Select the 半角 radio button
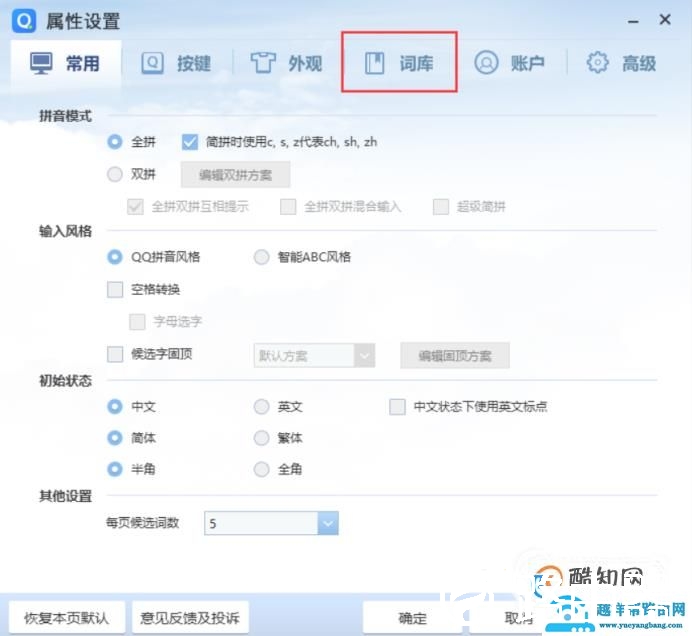Viewport: 692px width, 636px height. [115, 469]
